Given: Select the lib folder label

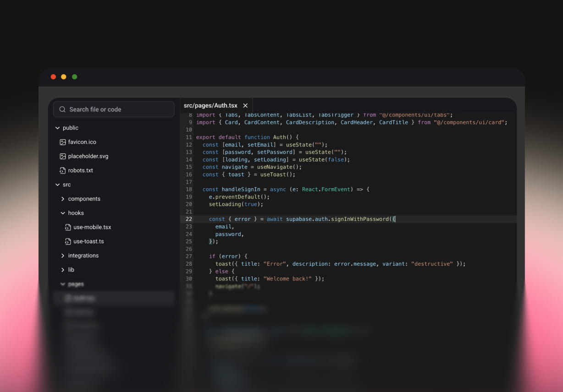Looking at the screenshot, I should coord(71,270).
